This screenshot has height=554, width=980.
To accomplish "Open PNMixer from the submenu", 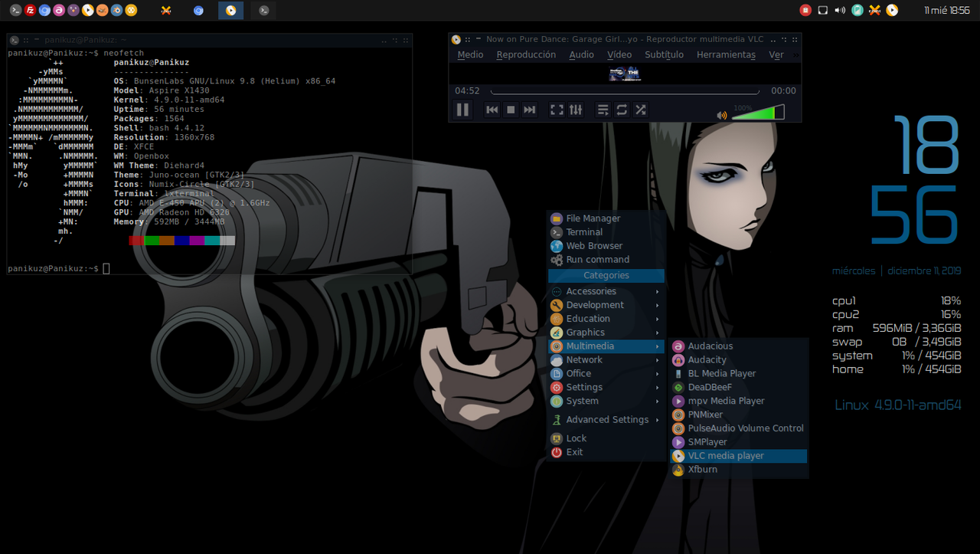I will tap(738, 415).
